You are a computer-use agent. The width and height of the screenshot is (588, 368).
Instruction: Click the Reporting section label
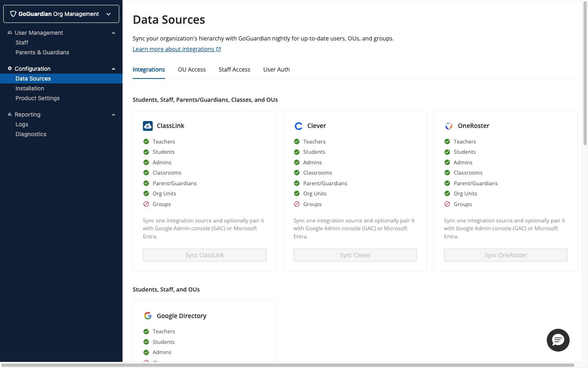pos(27,114)
